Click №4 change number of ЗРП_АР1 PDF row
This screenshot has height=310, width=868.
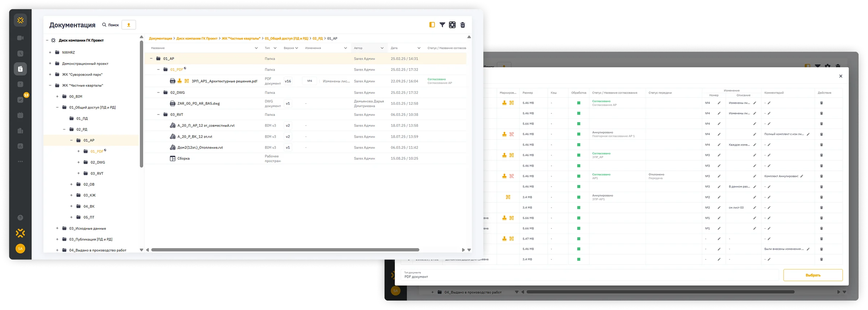pyautogui.click(x=310, y=81)
